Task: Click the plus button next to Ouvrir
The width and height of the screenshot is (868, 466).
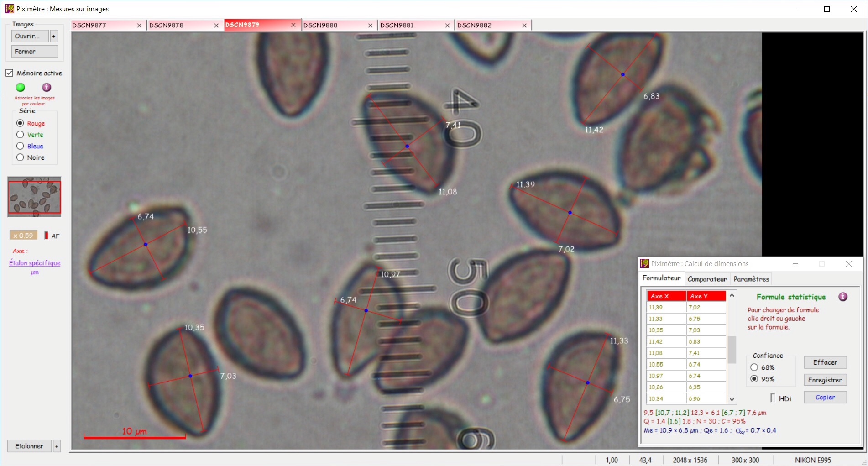Action: point(54,36)
